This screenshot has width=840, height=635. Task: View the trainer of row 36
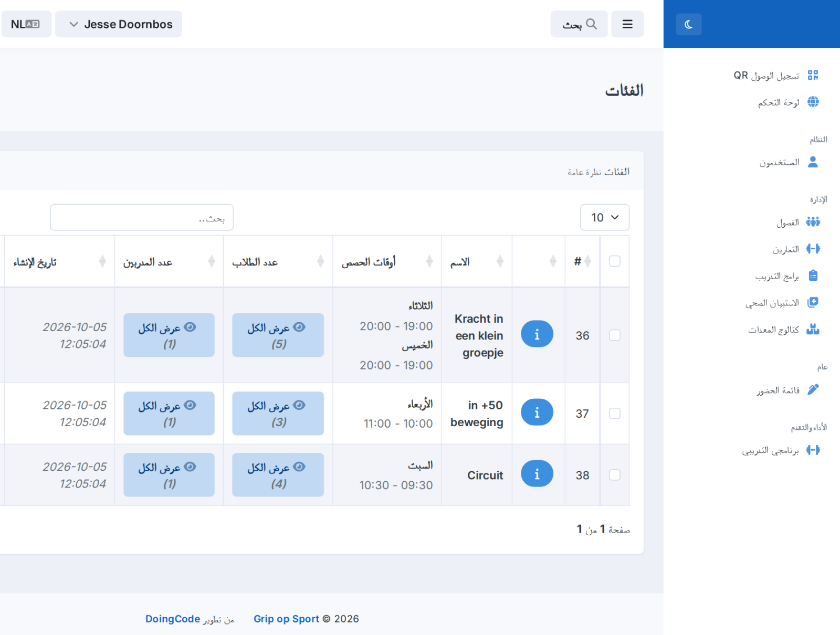(x=169, y=335)
